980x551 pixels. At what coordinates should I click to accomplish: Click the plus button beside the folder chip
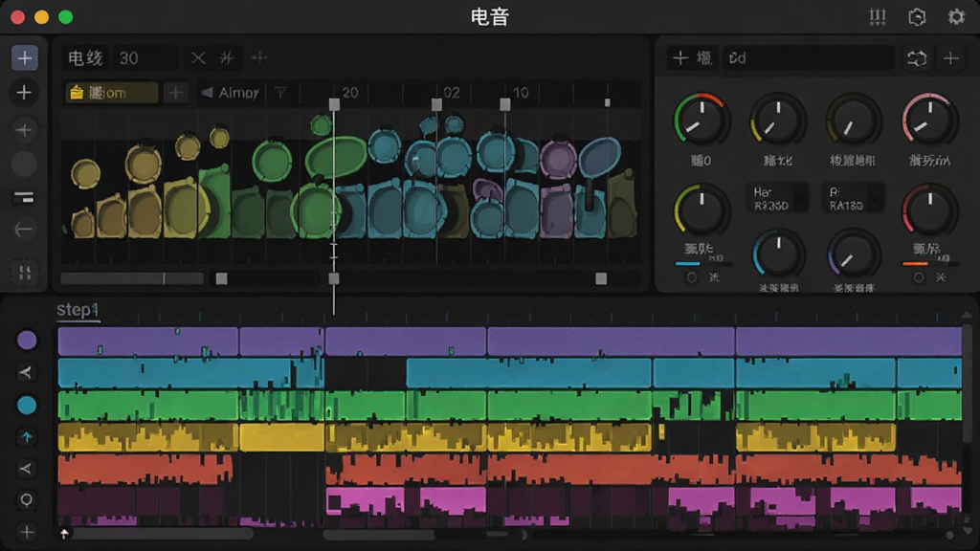176,93
